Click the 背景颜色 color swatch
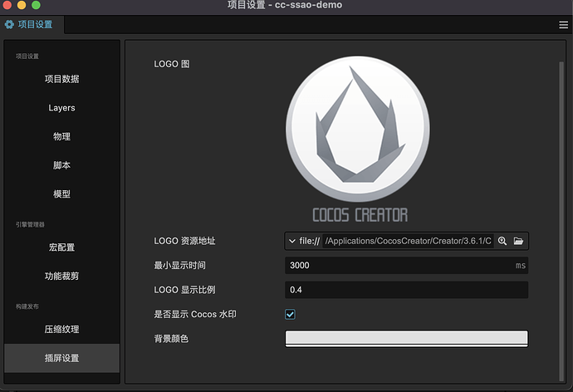 [x=406, y=338]
